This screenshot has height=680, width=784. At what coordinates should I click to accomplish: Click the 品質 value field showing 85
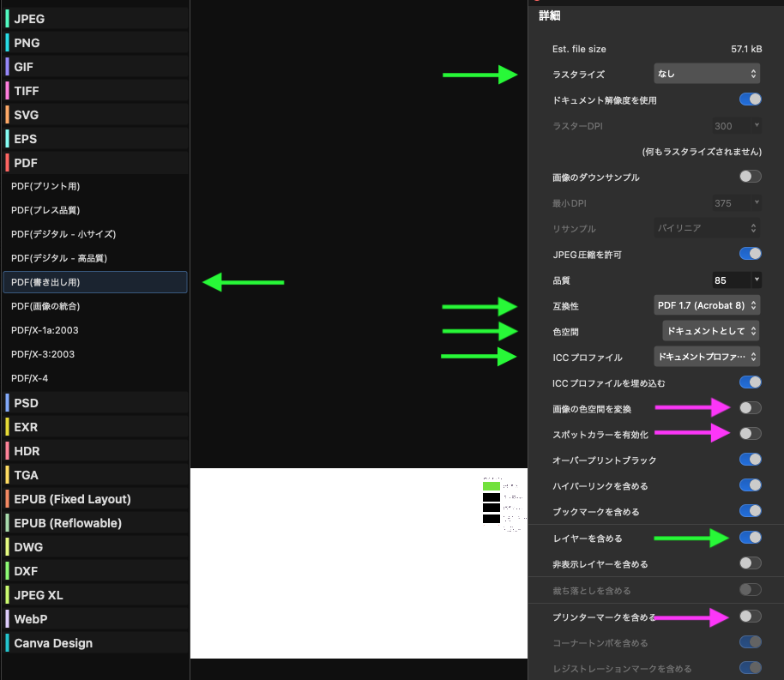click(731, 280)
